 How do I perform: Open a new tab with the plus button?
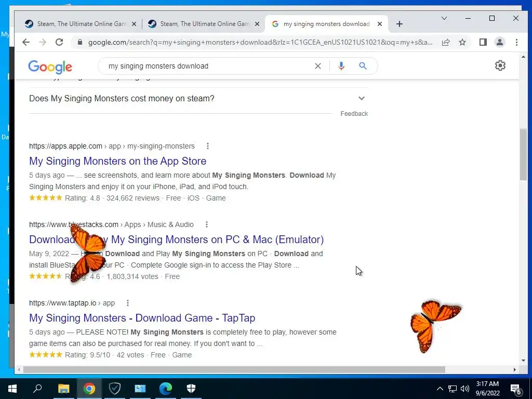point(400,24)
